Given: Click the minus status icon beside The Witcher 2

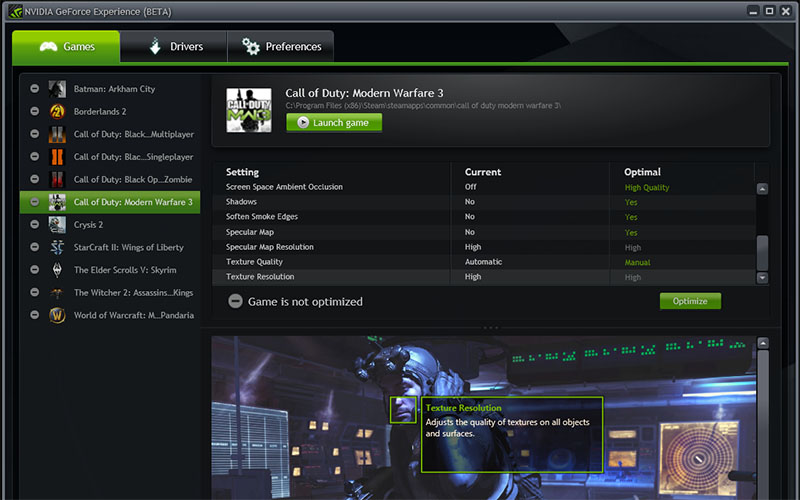Looking at the screenshot, I should pyautogui.click(x=34, y=292).
